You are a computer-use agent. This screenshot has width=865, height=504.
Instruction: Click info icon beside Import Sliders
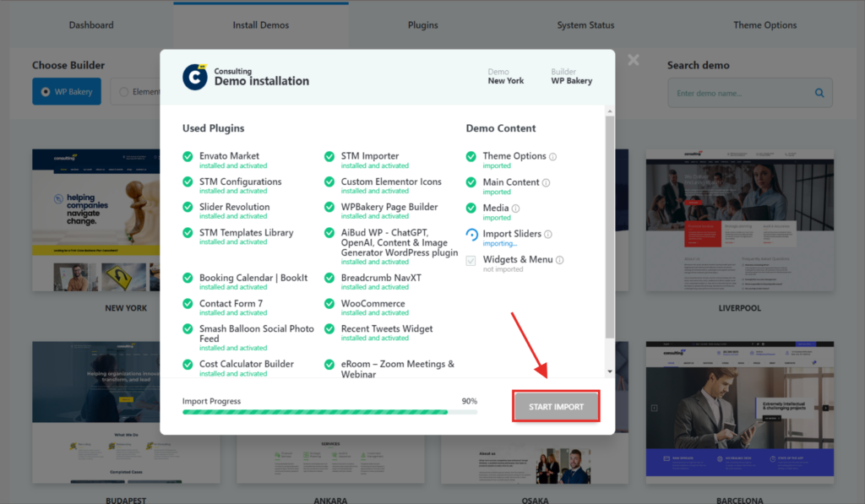click(x=548, y=235)
